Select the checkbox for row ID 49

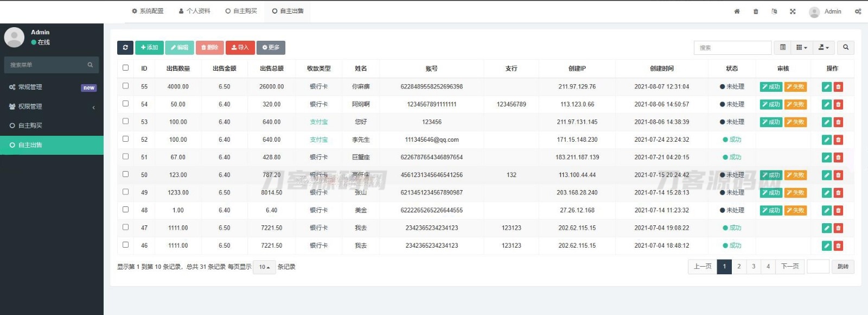pos(126,192)
